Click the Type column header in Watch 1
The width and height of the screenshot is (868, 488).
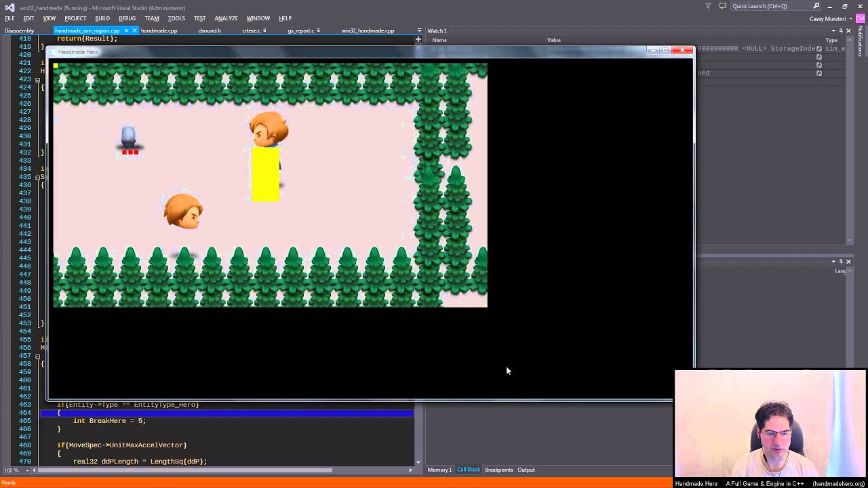[831, 40]
